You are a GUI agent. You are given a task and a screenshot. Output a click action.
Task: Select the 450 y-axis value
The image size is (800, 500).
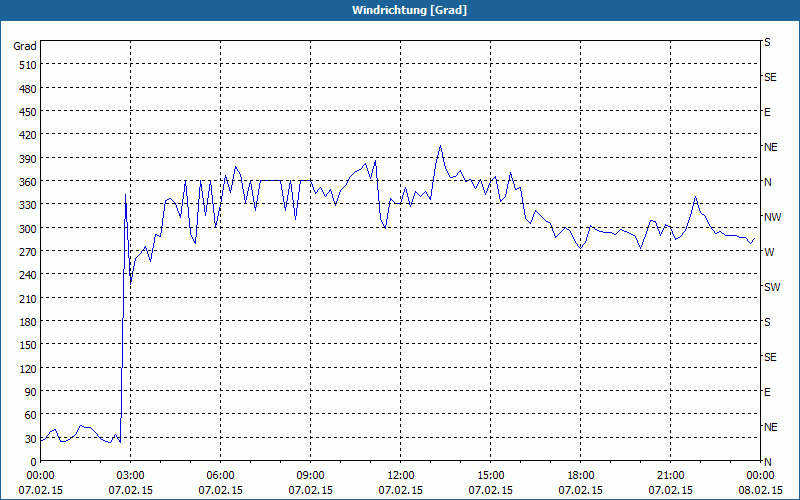28,112
